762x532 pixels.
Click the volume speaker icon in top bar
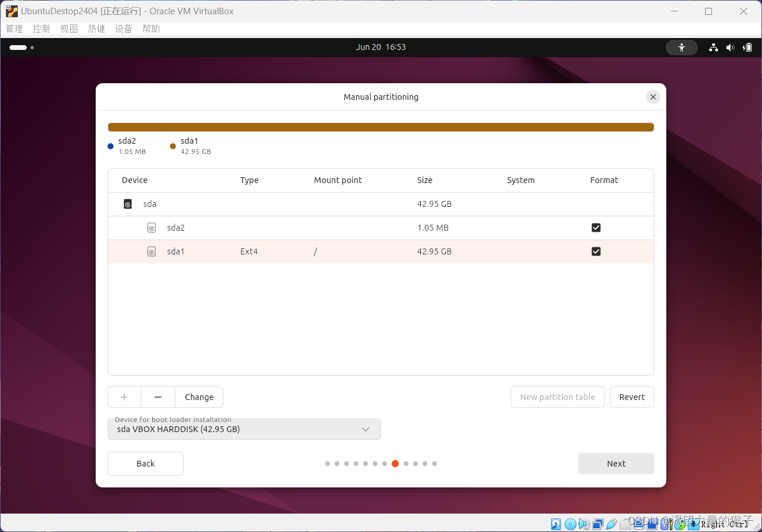pyautogui.click(x=730, y=48)
